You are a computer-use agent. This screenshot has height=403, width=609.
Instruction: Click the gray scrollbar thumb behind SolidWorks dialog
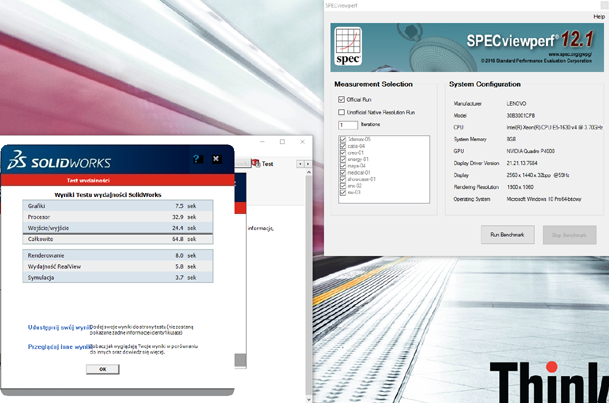click(240, 360)
